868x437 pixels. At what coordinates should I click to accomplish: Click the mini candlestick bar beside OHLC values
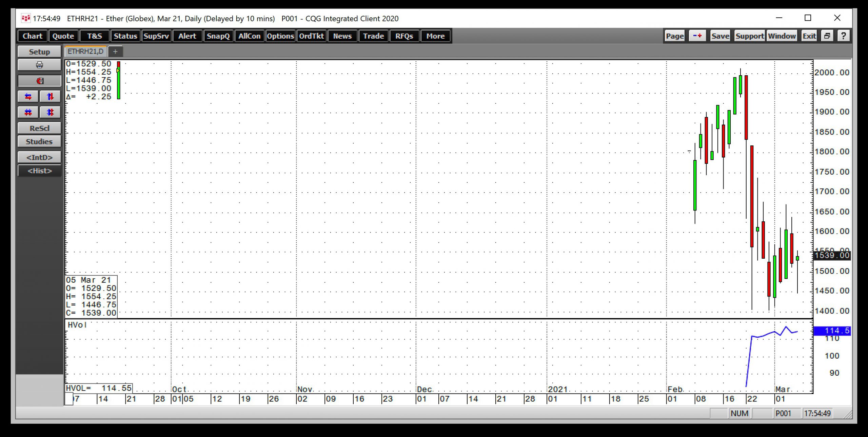(118, 80)
